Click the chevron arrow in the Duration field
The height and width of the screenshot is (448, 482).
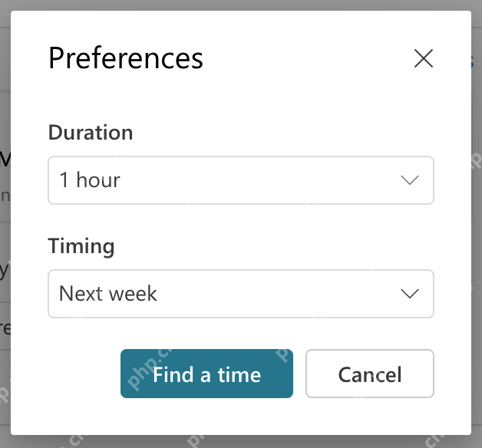click(410, 180)
